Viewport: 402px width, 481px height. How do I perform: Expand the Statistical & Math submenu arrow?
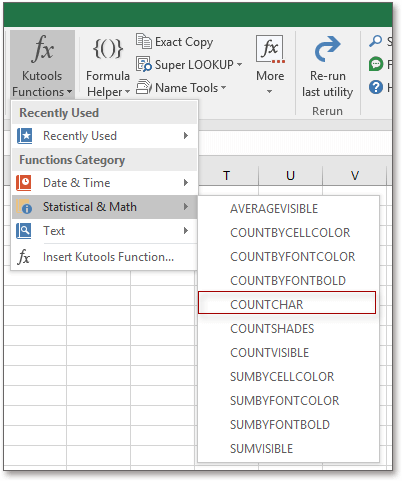186,207
